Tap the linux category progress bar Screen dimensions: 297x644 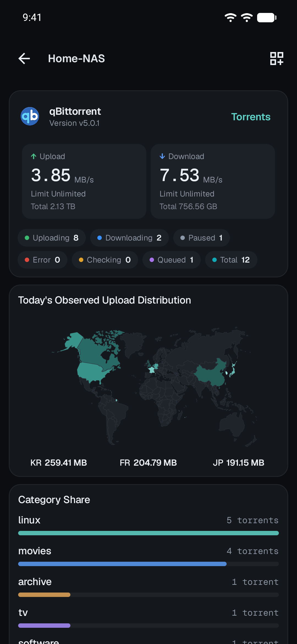(x=148, y=533)
